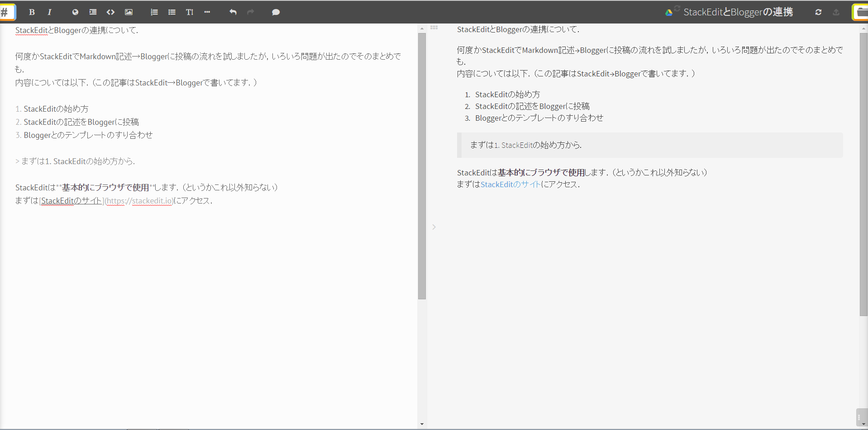The image size is (868, 430).
Task: Click the editor line 'StackEditとBloggerの連携について.'
Action: pos(77,30)
